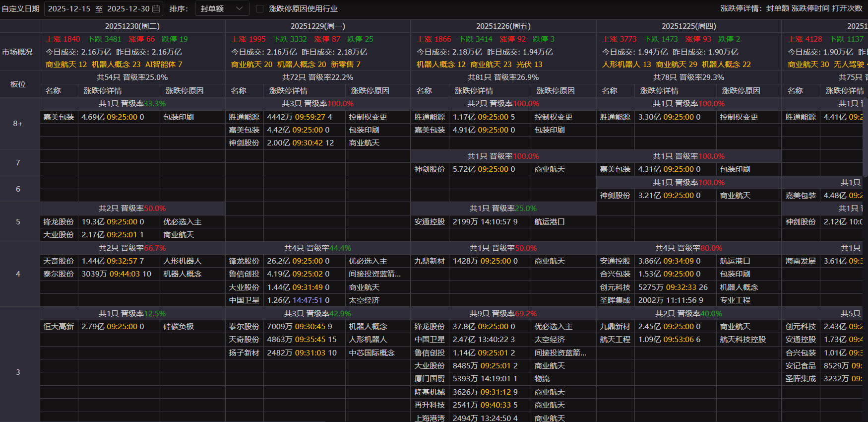Screen dimensions: 868x422
Task: Select the 8+ board level row label
Action: click(18, 124)
